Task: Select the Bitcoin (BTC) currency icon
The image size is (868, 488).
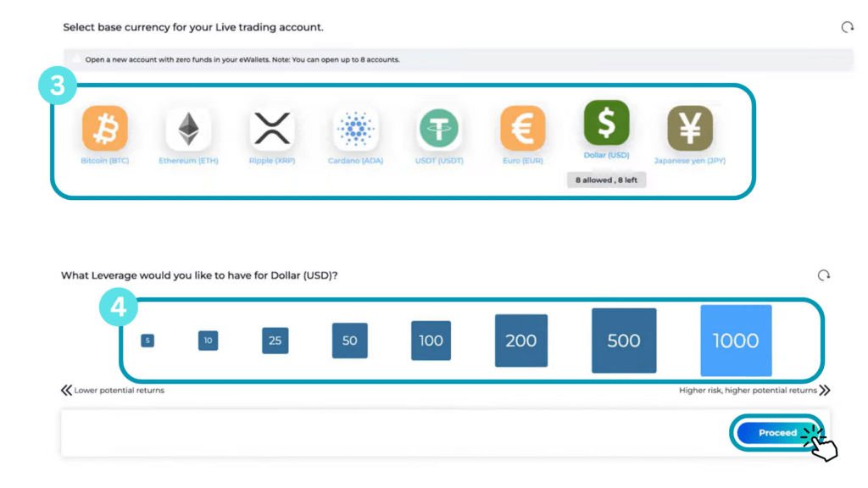Action: point(104,129)
